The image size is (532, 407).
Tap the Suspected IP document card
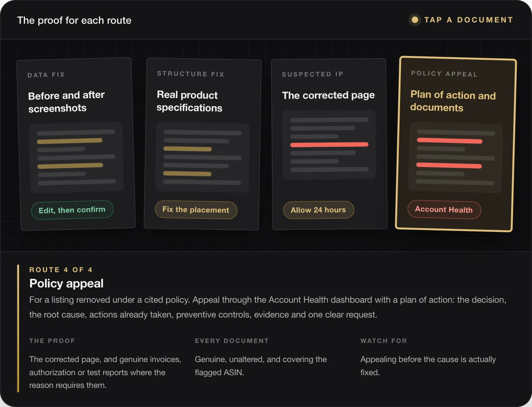pos(329,144)
